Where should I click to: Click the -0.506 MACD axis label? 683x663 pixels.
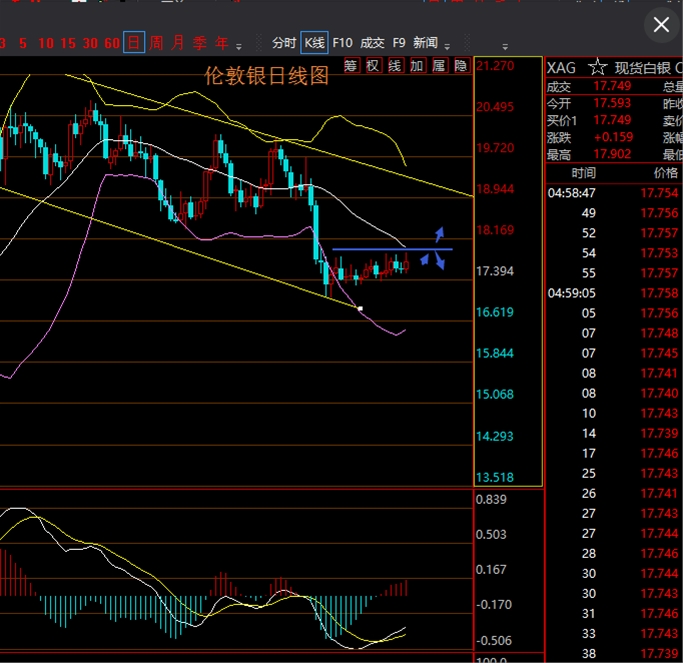pyautogui.click(x=494, y=640)
